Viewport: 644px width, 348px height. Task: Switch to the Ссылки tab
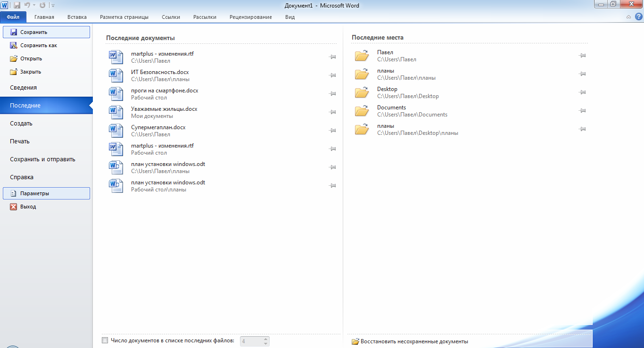(171, 17)
